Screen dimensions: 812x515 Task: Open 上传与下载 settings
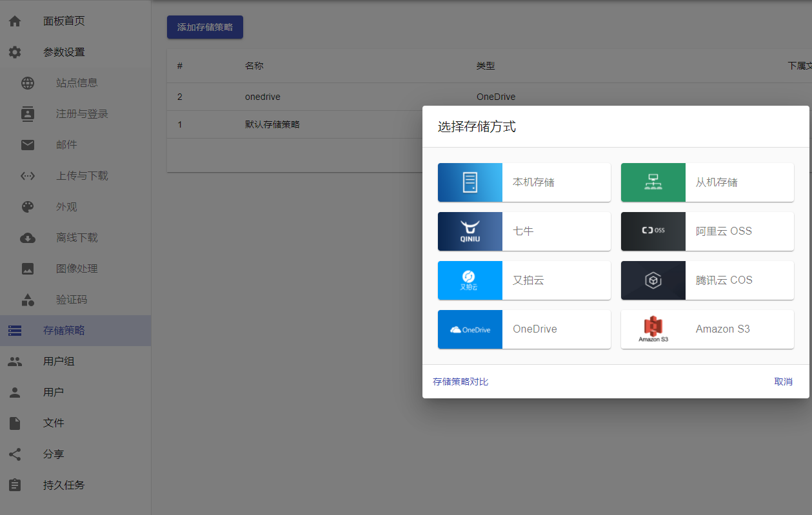(75, 176)
